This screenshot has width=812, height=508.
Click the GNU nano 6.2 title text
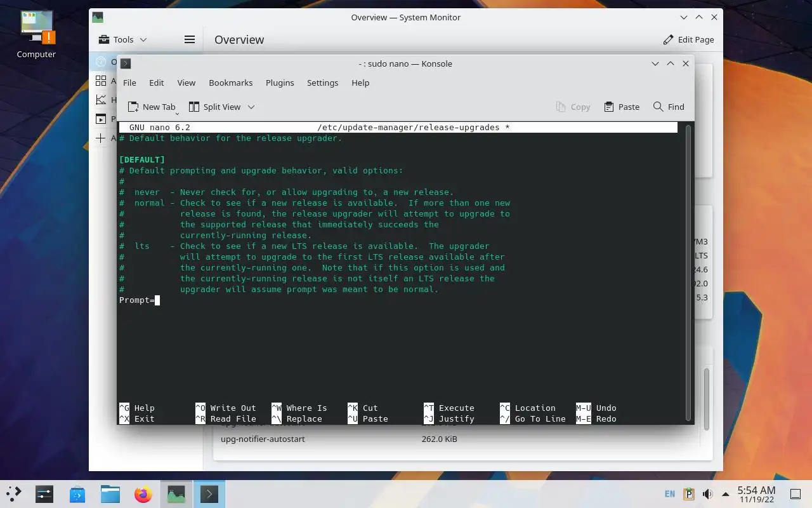tap(160, 128)
